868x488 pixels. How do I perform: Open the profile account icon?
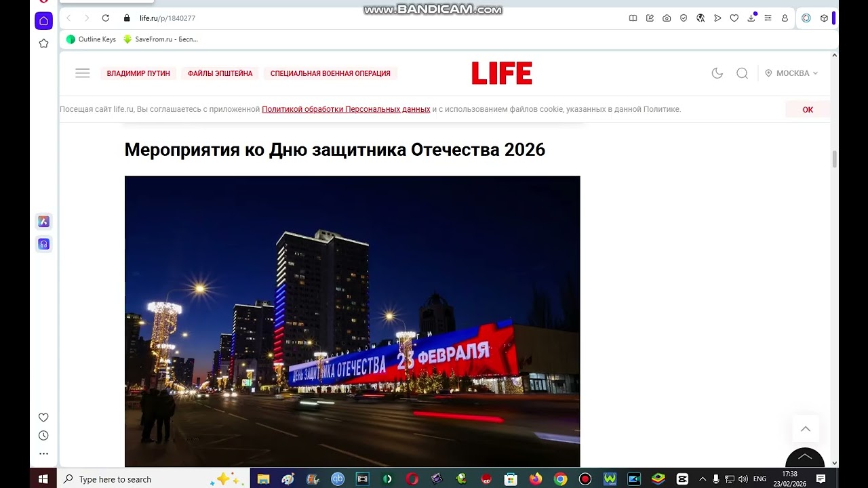(785, 18)
